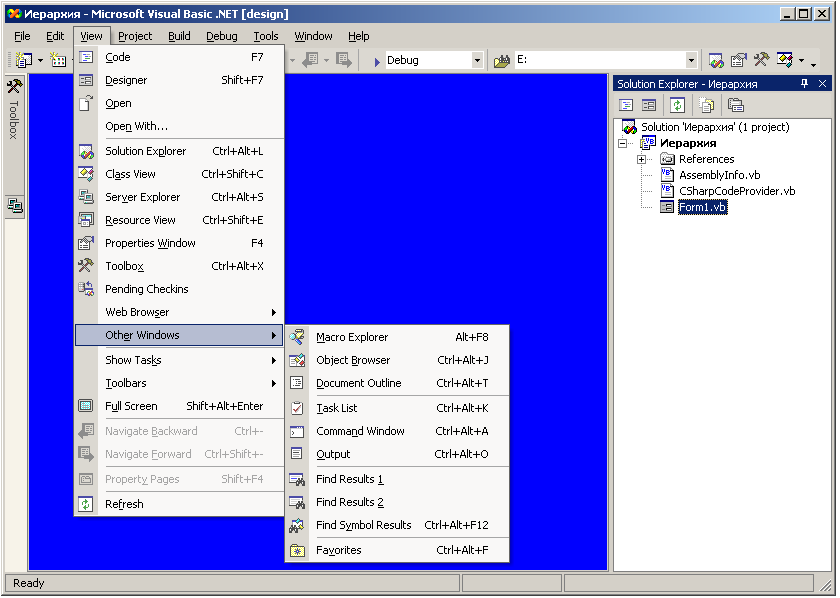This screenshot has width=840, height=598.
Task: Click Solution Explorer icon in main toolbar
Action: pyautogui.click(x=716, y=60)
